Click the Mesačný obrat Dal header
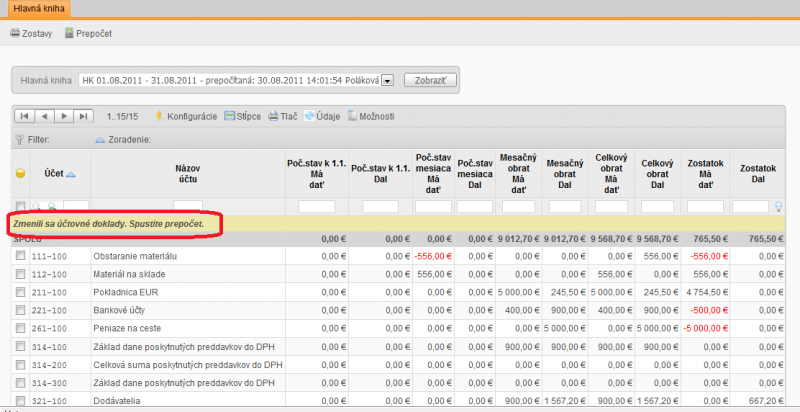 [x=565, y=174]
